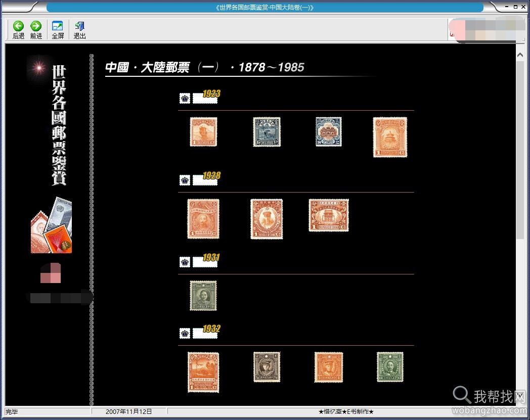Click the window title '《世界各国邮票鉴赏·中国大陆卷(一)》'

tap(264, 8)
